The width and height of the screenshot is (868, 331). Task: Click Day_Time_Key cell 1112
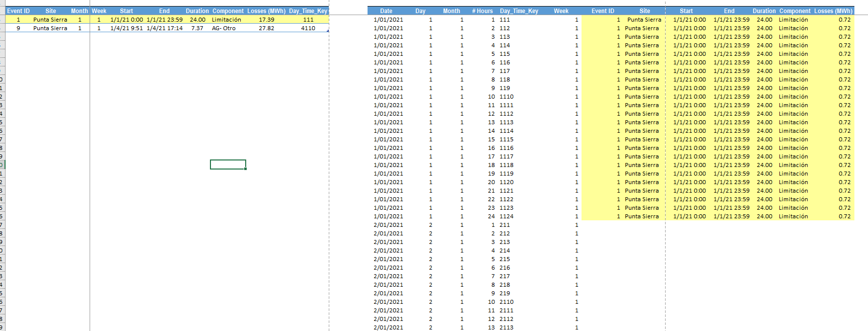pos(507,114)
